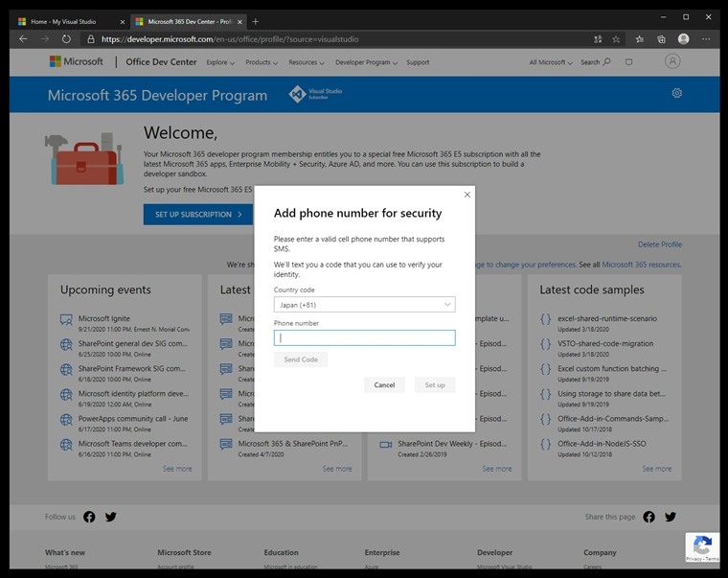
Task: Open the Collections icon
Action: click(x=661, y=39)
